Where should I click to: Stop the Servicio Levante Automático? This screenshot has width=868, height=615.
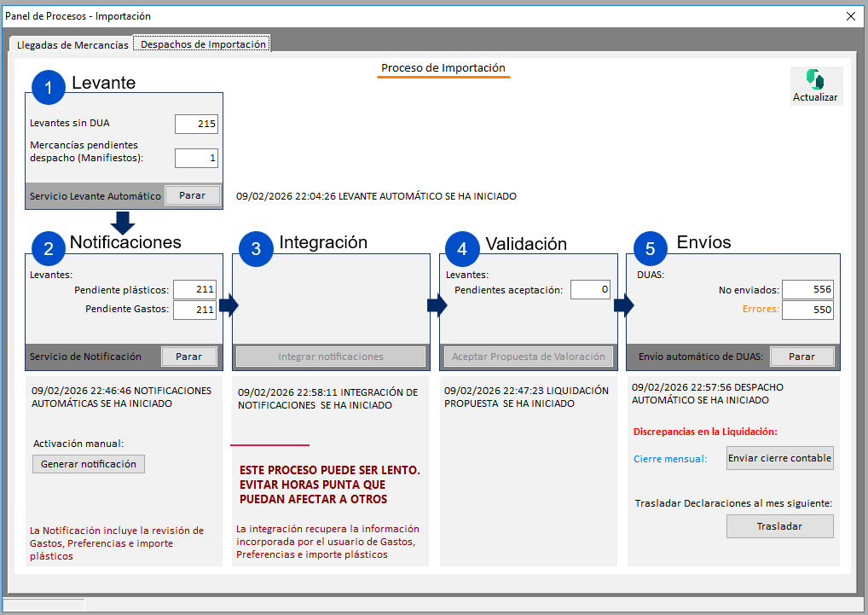pyautogui.click(x=192, y=195)
